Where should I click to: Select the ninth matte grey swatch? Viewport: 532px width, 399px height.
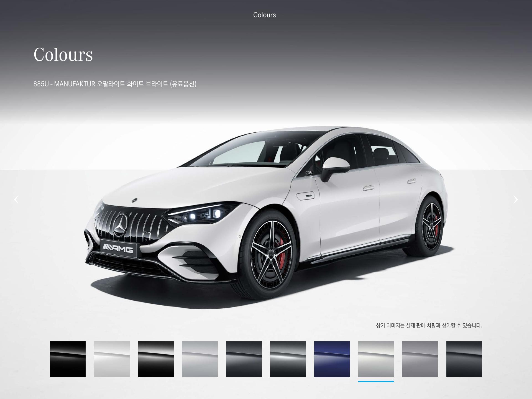point(420,359)
